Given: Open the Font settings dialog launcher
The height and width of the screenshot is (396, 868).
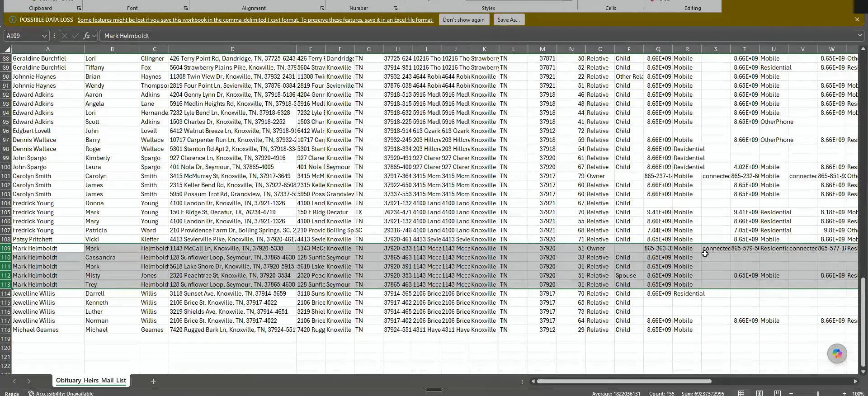Looking at the screenshot, I should pos(186,8).
